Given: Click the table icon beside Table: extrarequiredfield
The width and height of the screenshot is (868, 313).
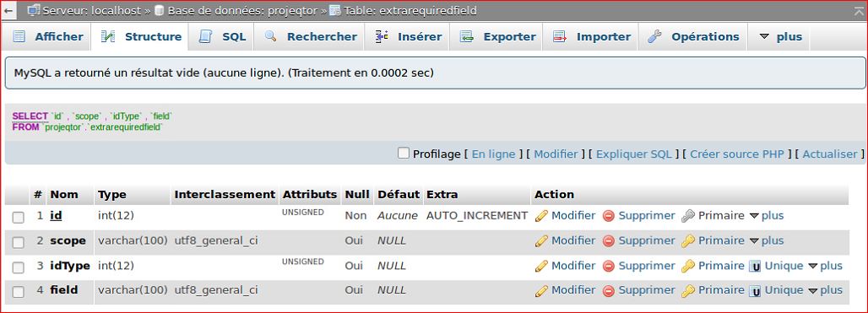Looking at the screenshot, I should coord(335,10).
